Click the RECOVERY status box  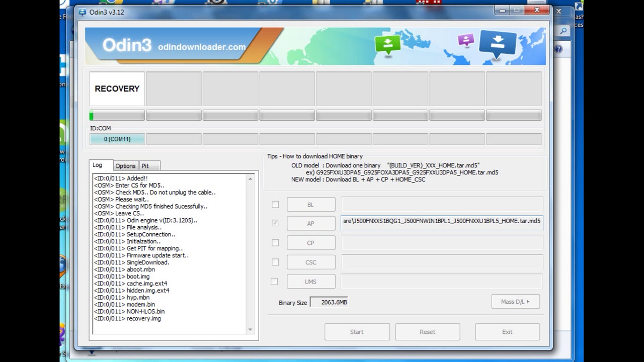click(x=117, y=88)
